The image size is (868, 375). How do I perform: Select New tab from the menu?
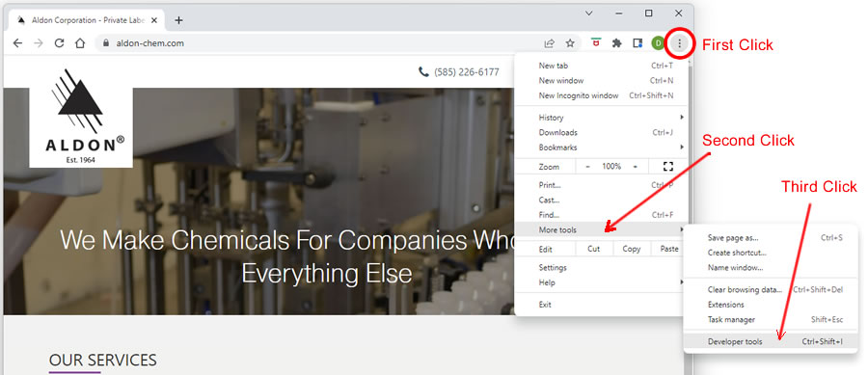(x=601, y=66)
